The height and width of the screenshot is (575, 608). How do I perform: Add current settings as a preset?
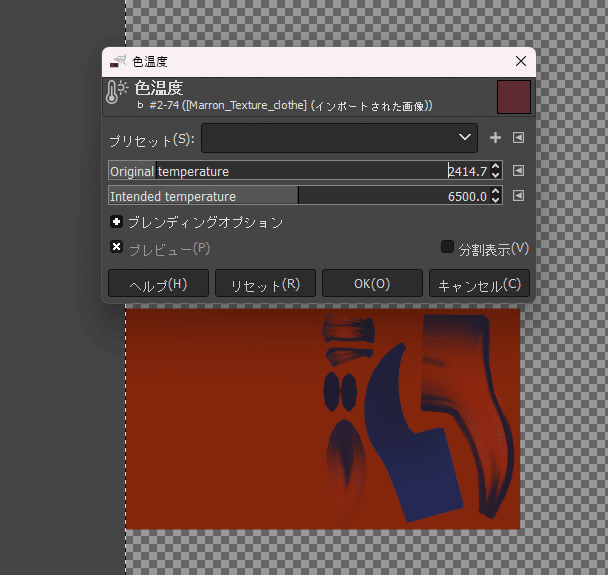495,138
